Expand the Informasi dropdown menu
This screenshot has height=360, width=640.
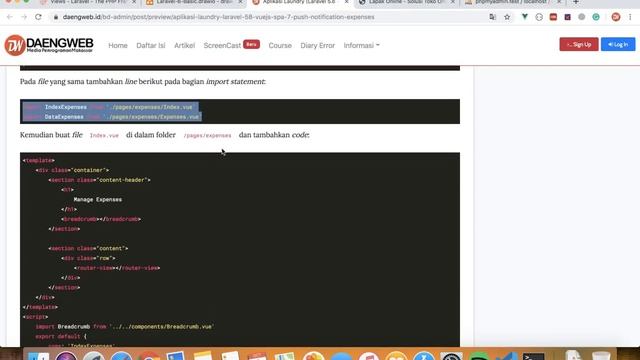coord(362,45)
